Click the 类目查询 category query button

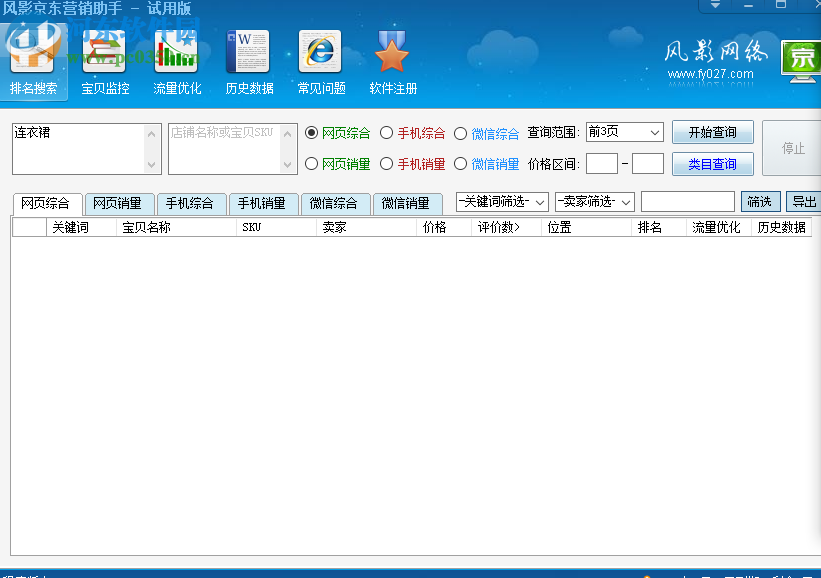coord(712,163)
